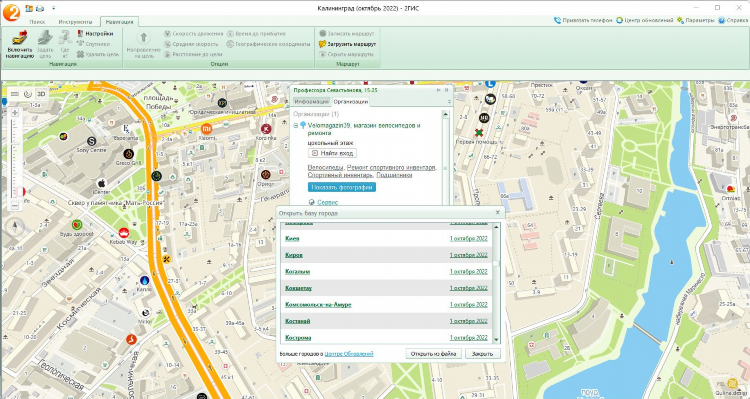The width and height of the screenshot is (750, 399).
Task: Open Центр обновлений from top bar
Action: [x=645, y=21]
